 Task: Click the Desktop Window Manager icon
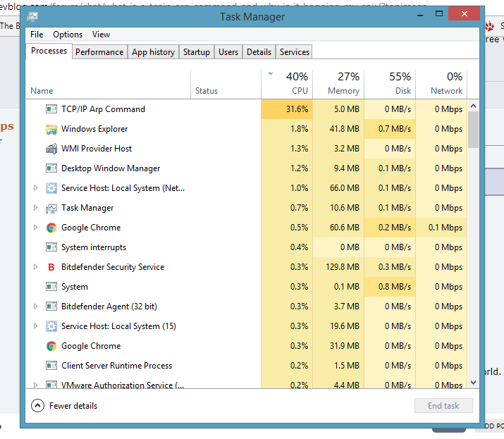tap(51, 168)
